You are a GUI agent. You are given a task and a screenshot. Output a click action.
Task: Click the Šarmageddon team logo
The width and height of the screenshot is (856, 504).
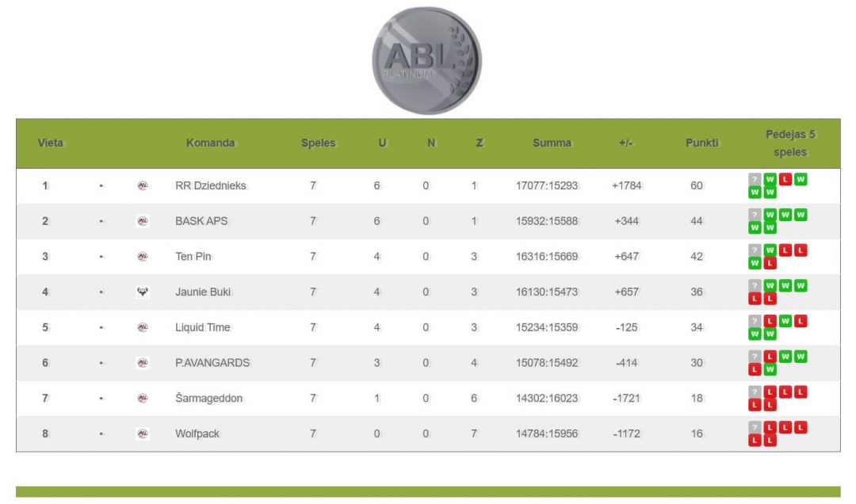click(143, 399)
